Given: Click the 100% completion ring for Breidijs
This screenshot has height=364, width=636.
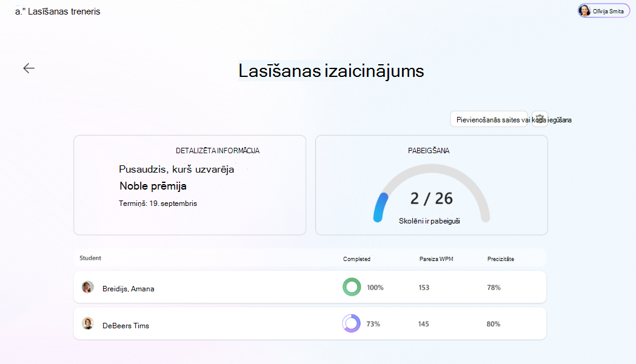Looking at the screenshot, I should coord(352,287).
